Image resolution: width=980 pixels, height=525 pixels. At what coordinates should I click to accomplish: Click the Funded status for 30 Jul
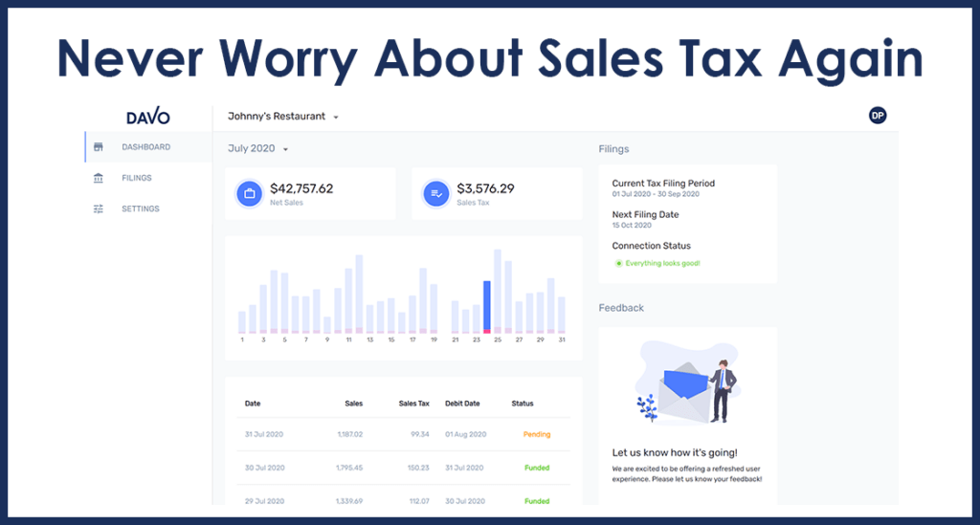point(537,468)
